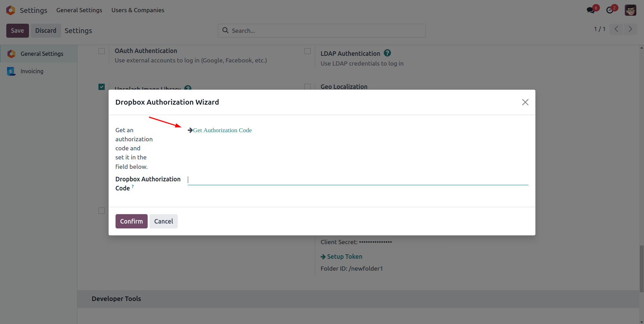Enable the OAuth Authentication checkbox
This screenshot has height=324, width=644.
click(102, 51)
